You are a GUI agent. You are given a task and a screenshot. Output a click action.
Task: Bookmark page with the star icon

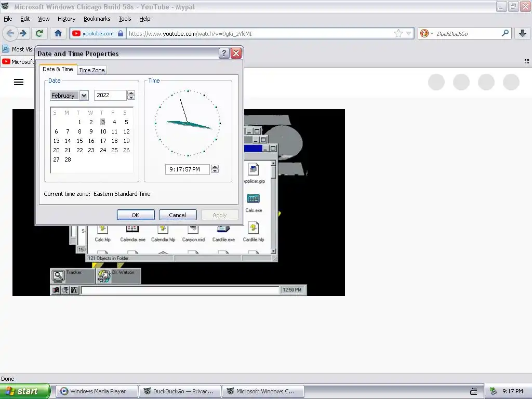tap(398, 33)
